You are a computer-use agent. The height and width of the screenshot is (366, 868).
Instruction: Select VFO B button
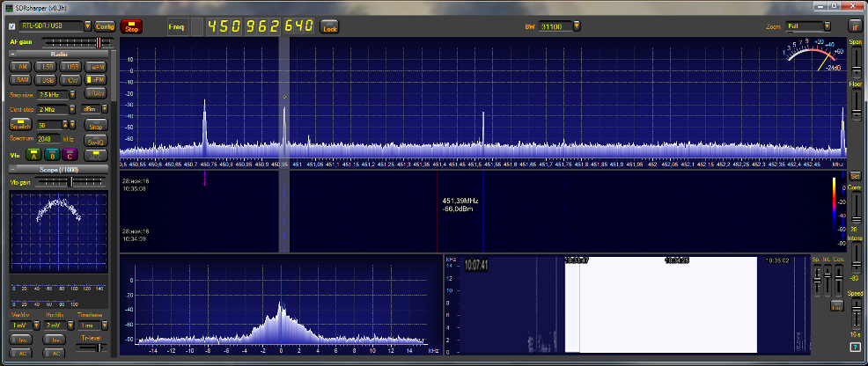[52, 155]
